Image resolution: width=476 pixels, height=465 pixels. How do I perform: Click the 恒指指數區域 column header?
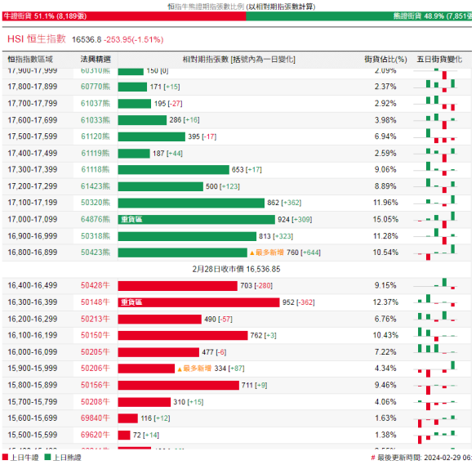pos(30,60)
